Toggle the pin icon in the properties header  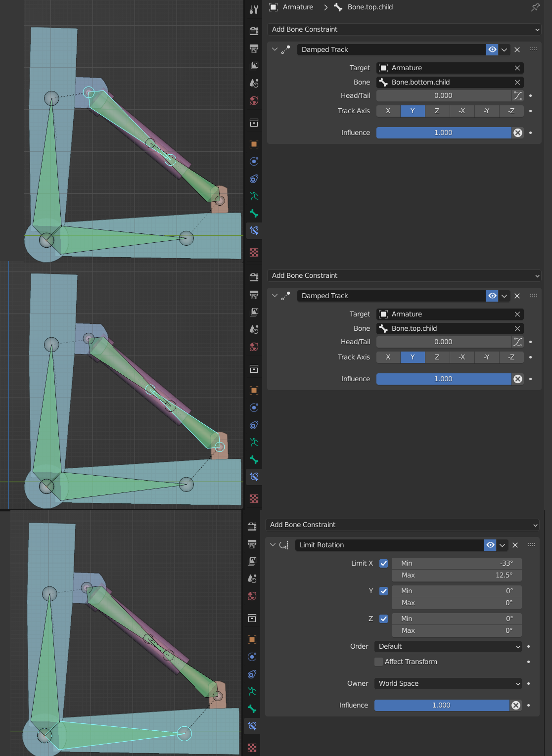(535, 7)
